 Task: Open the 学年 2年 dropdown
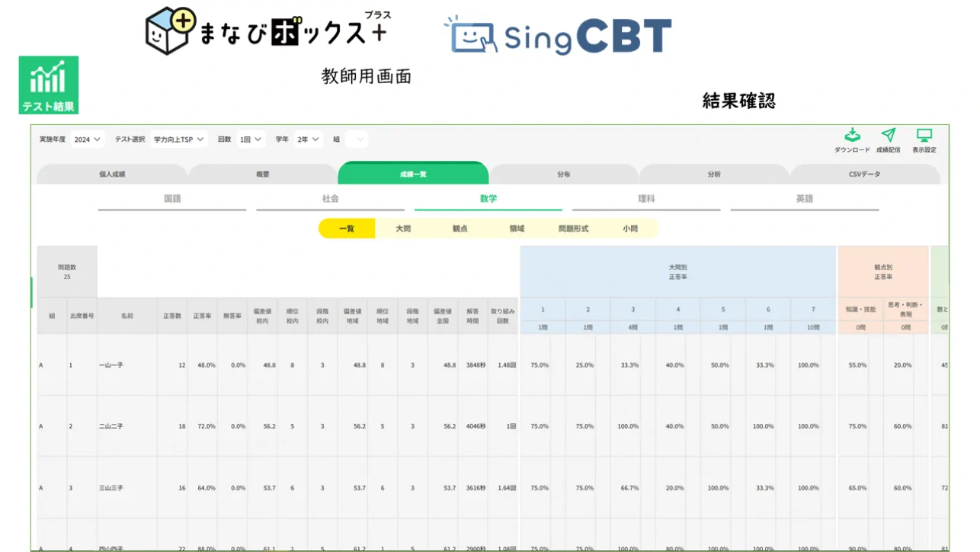pyautogui.click(x=308, y=140)
